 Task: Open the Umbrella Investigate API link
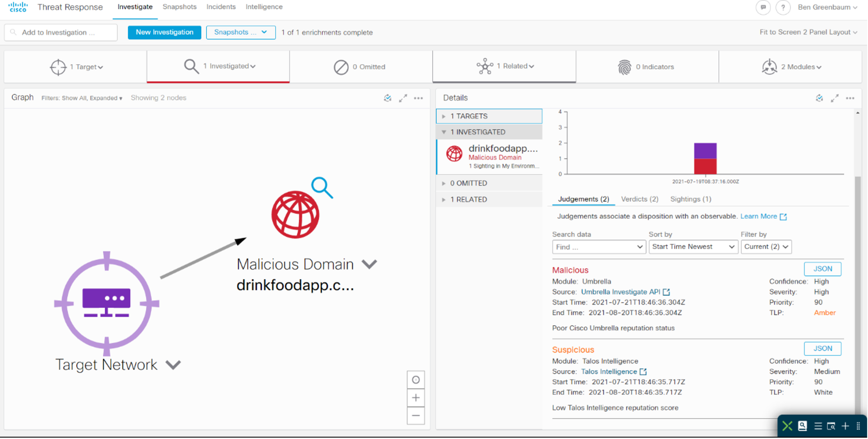pos(620,292)
